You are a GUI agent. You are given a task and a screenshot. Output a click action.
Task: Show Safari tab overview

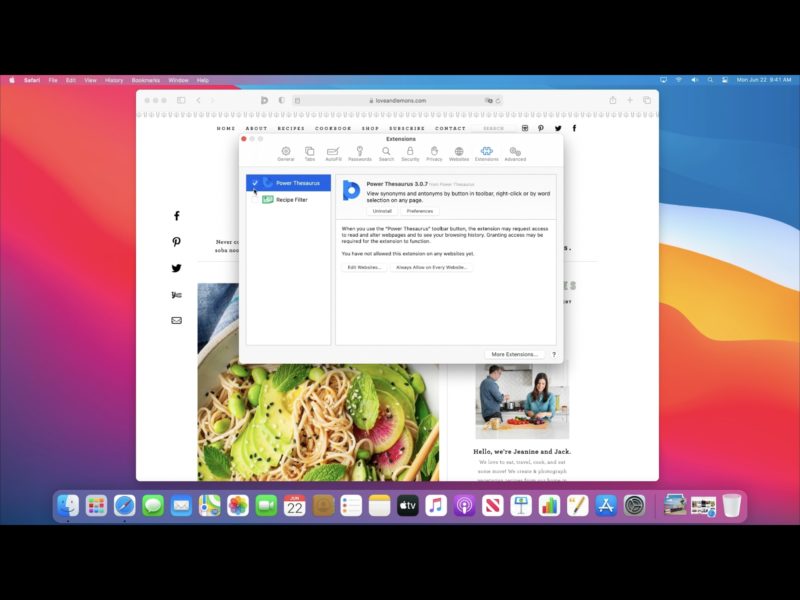click(647, 100)
